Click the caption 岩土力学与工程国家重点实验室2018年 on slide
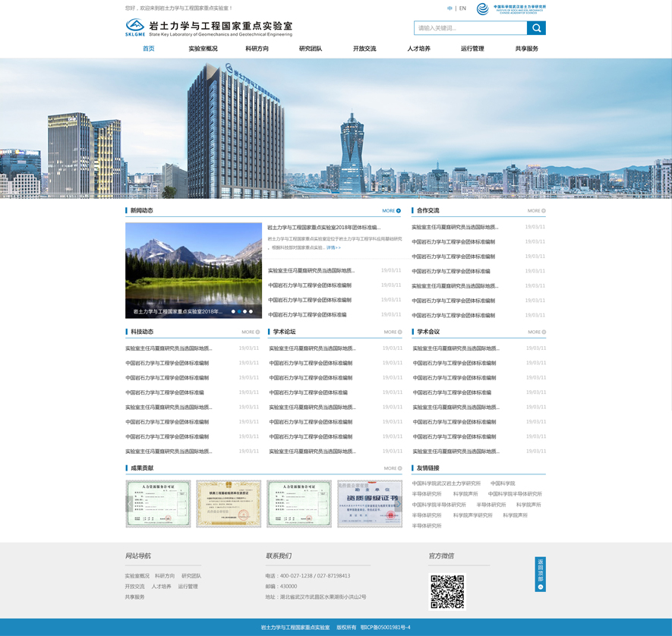Viewport: 672px width, 636px height. [178, 311]
